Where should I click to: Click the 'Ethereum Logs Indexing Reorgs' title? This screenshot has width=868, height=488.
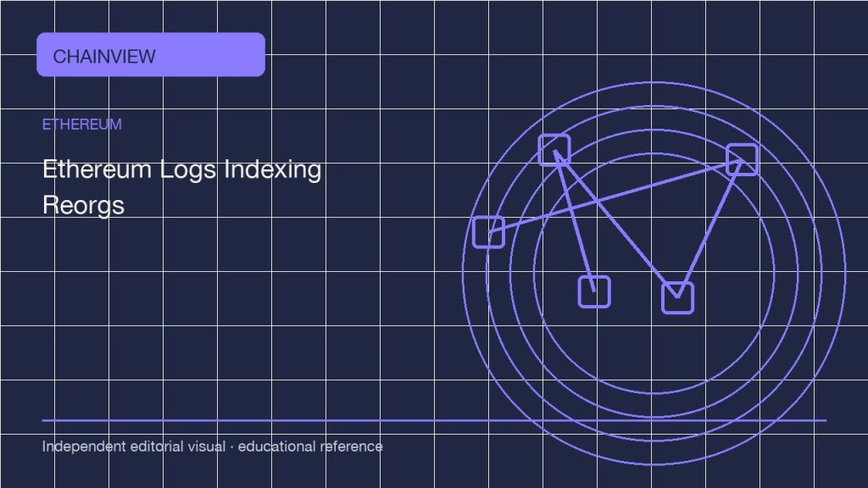[181, 187]
